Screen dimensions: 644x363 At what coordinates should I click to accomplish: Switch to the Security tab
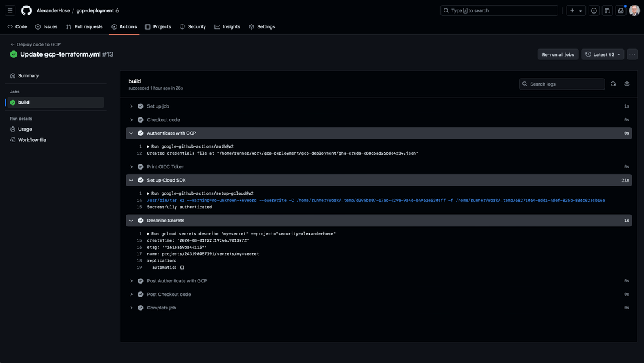193,26
